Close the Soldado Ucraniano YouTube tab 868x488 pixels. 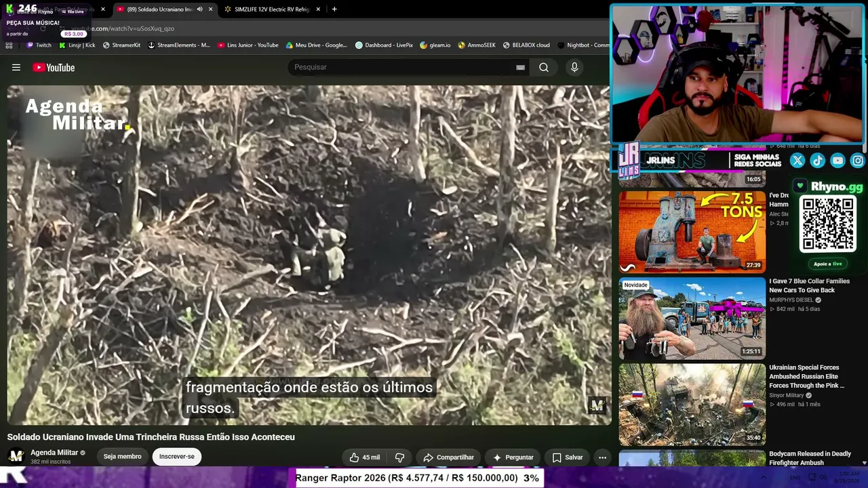coord(210,9)
